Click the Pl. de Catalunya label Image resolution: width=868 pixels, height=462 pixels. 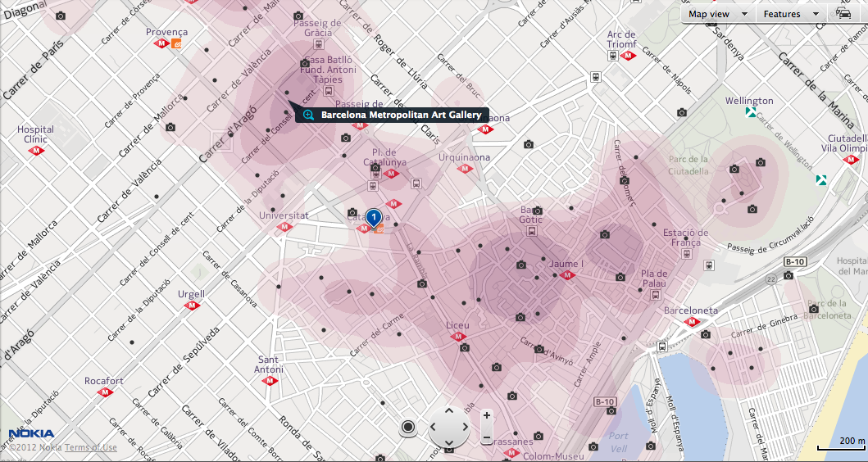pyautogui.click(x=384, y=157)
